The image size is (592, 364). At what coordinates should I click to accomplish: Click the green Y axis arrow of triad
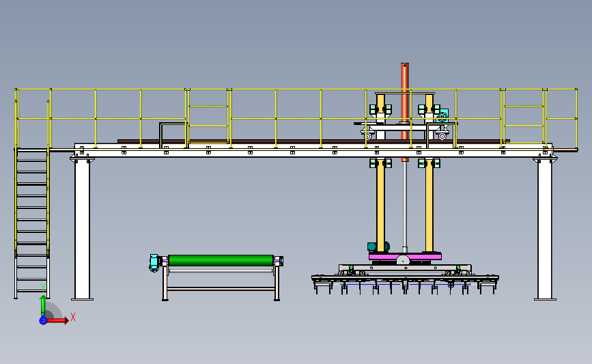click(43, 306)
